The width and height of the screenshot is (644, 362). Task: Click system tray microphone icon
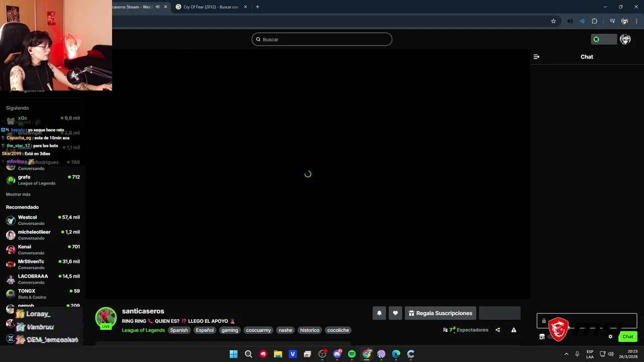pyautogui.click(x=577, y=354)
